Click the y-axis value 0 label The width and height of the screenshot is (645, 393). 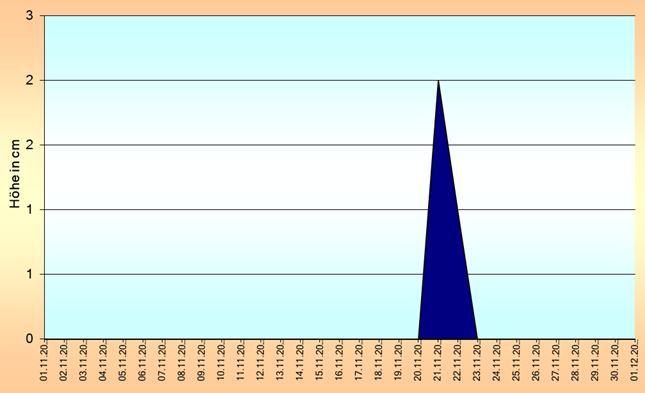[x=29, y=339]
